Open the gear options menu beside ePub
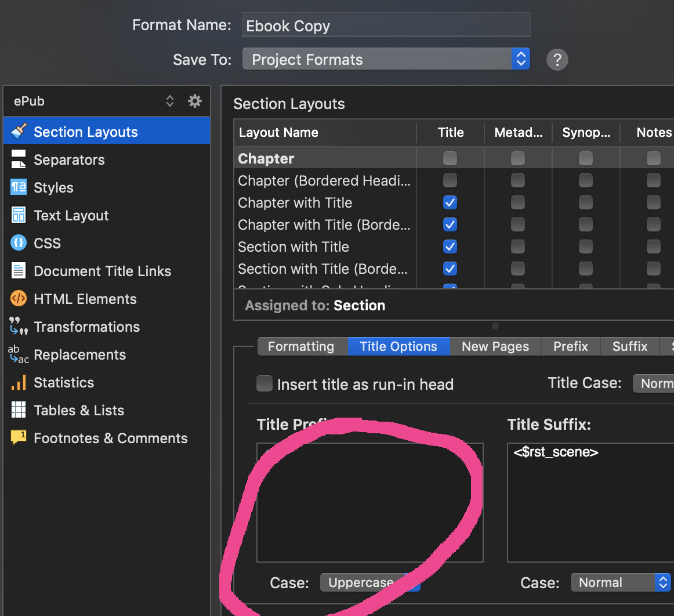 coord(195,101)
